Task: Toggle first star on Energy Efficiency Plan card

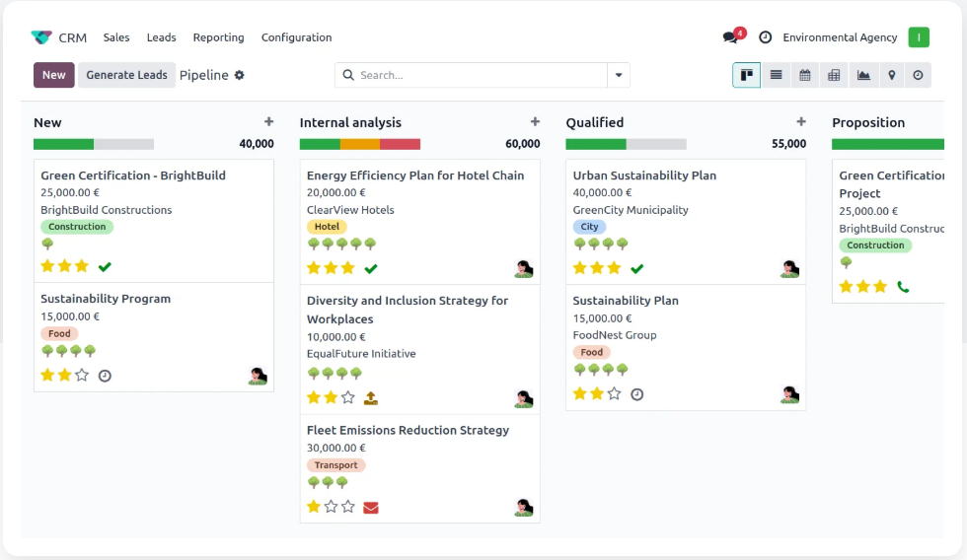Action: (x=314, y=268)
